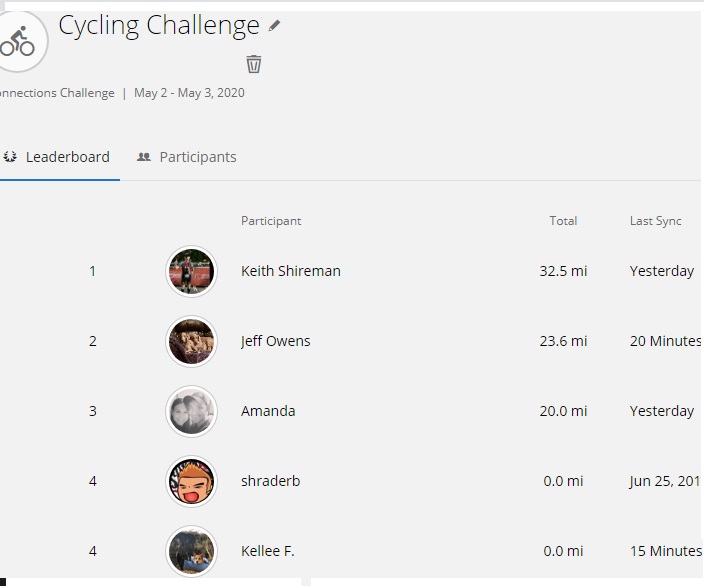Click the Jeff Owens name

coord(276,341)
